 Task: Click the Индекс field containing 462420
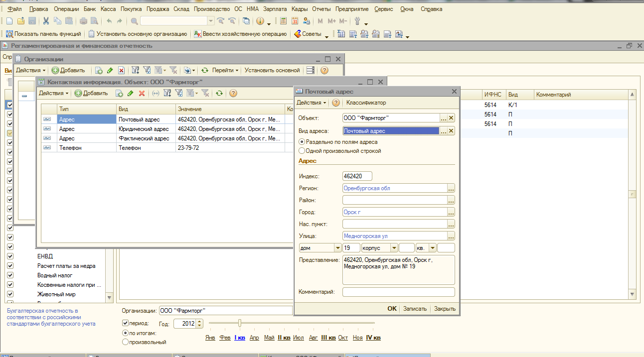point(357,176)
